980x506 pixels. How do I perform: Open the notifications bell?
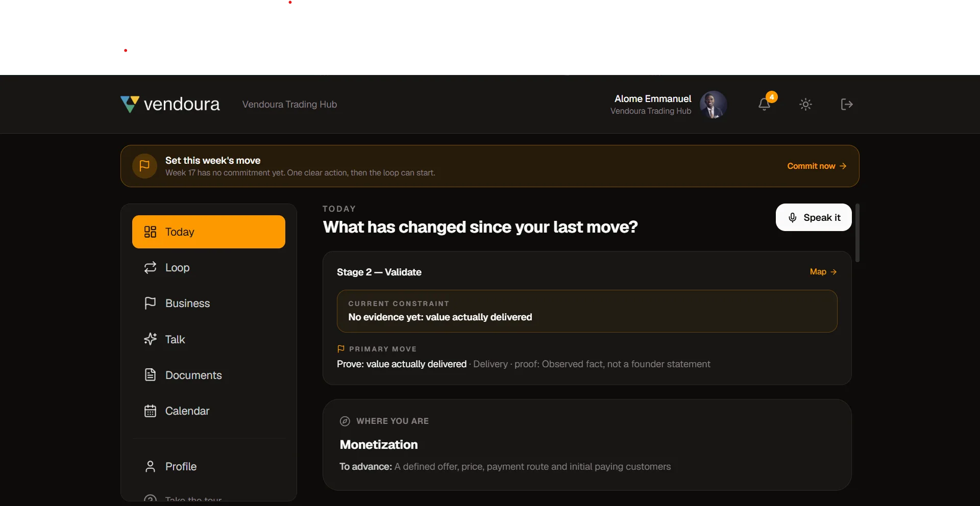pos(764,104)
